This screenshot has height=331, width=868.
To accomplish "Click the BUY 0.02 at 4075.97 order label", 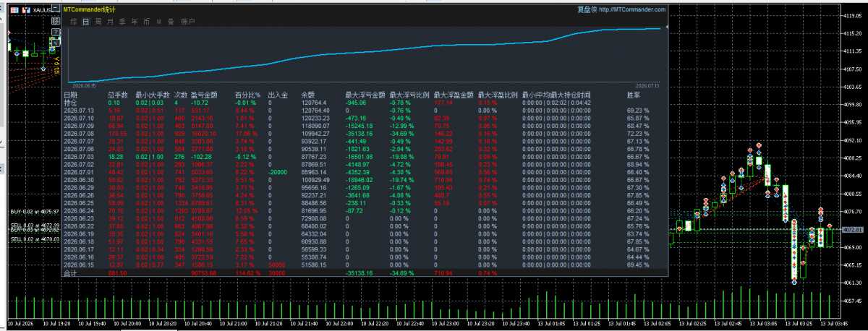I will click(x=34, y=212).
